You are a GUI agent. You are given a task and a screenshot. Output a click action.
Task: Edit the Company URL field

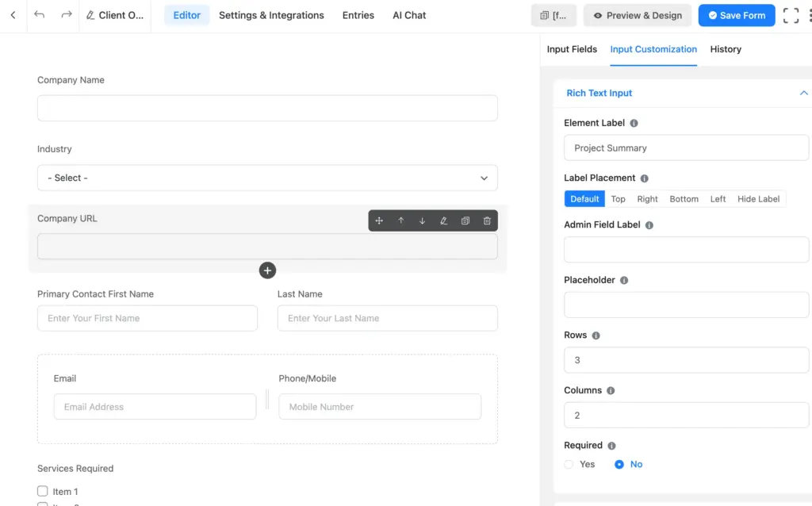(444, 220)
